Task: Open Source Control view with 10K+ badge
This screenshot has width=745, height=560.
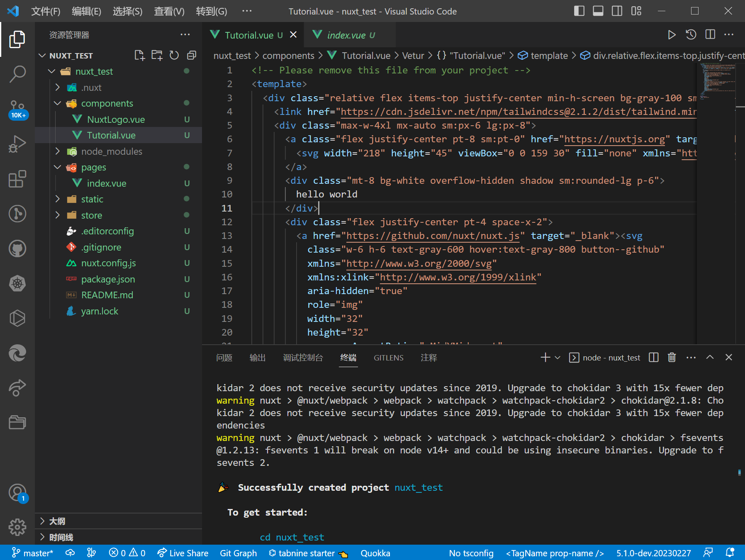Action: click(17, 109)
